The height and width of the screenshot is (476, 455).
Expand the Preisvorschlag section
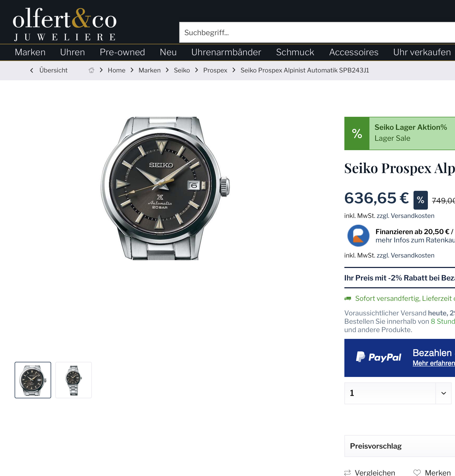[400, 446]
